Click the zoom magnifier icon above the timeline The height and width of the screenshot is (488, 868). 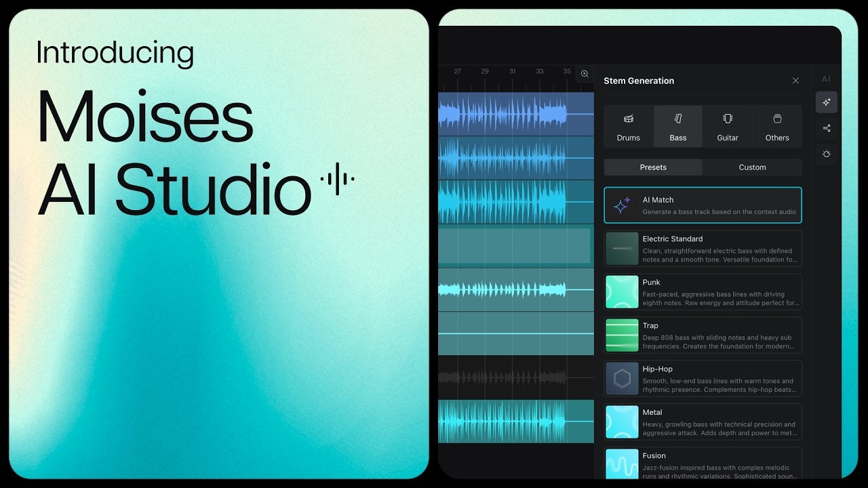pyautogui.click(x=585, y=74)
